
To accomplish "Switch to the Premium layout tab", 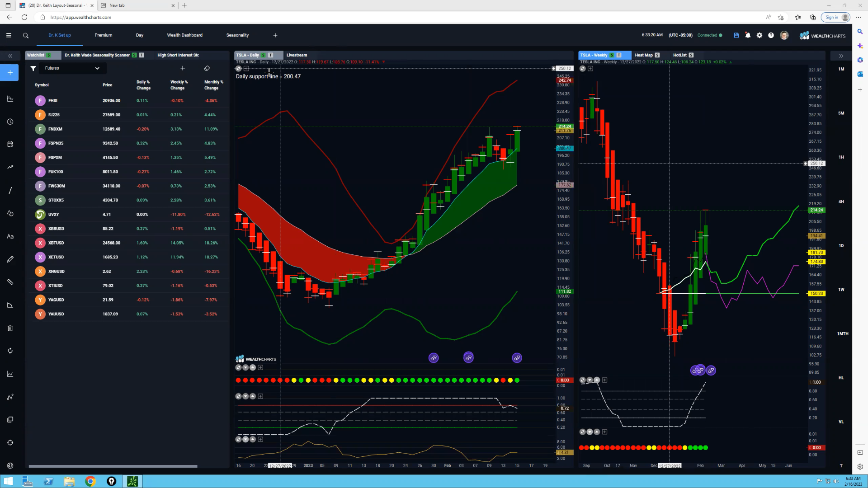I will point(104,35).
